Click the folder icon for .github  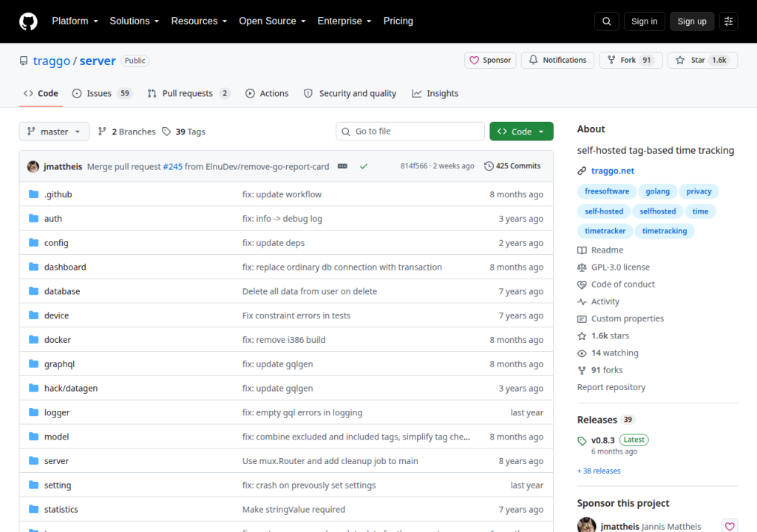pos(33,194)
